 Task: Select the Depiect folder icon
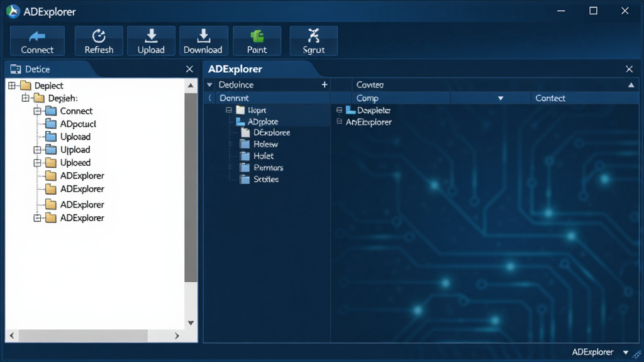pyautogui.click(x=25, y=85)
